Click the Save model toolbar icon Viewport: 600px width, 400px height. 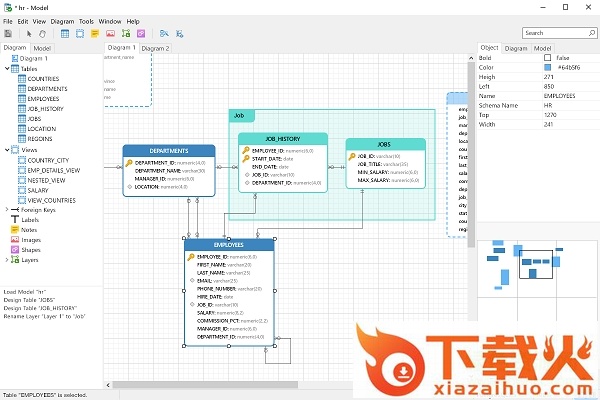coord(8,34)
